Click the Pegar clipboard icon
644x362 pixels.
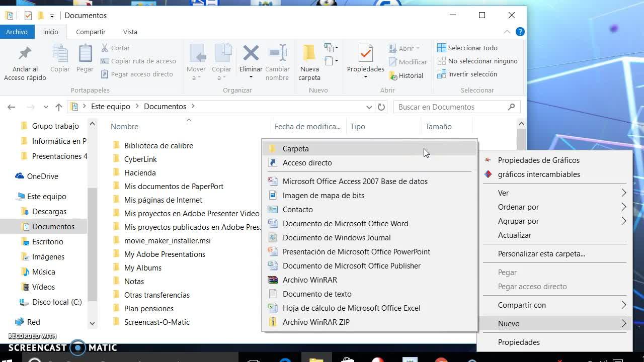(x=85, y=54)
